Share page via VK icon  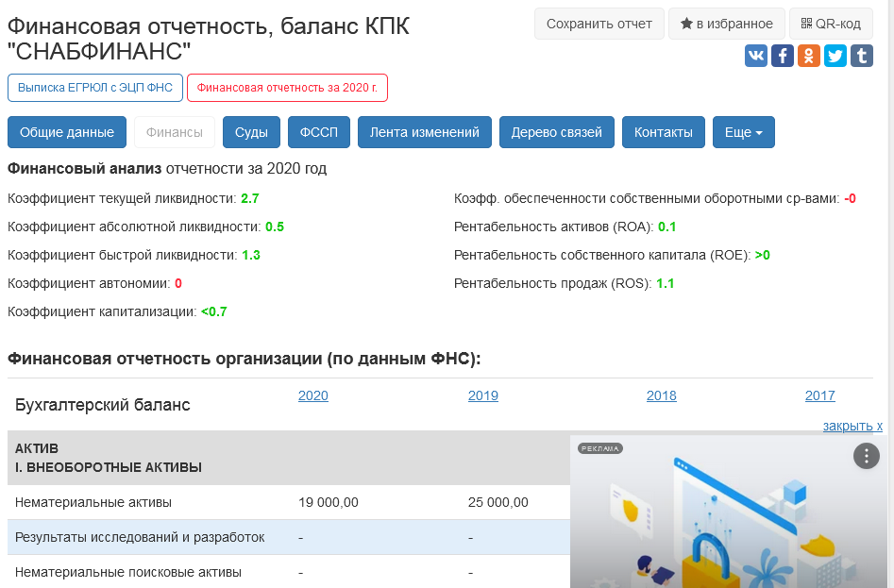coord(755,56)
